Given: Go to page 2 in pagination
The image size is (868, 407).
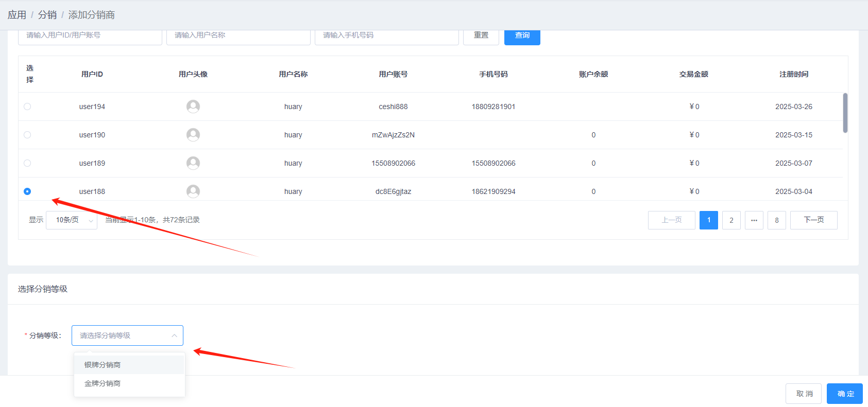Looking at the screenshot, I should pyautogui.click(x=731, y=220).
